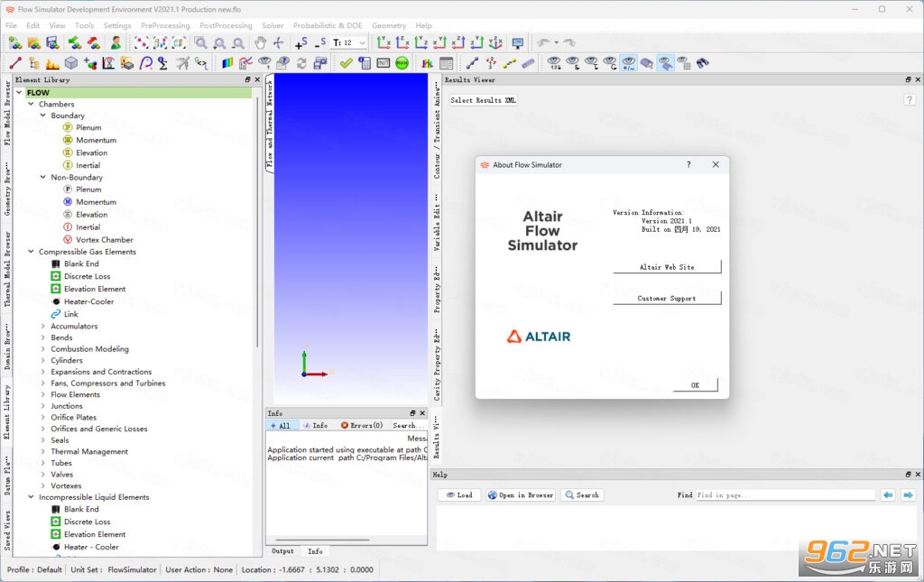Image resolution: width=924 pixels, height=582 pixels.
Task: Click the rainbow color contour icon
Action: point(226,63)
